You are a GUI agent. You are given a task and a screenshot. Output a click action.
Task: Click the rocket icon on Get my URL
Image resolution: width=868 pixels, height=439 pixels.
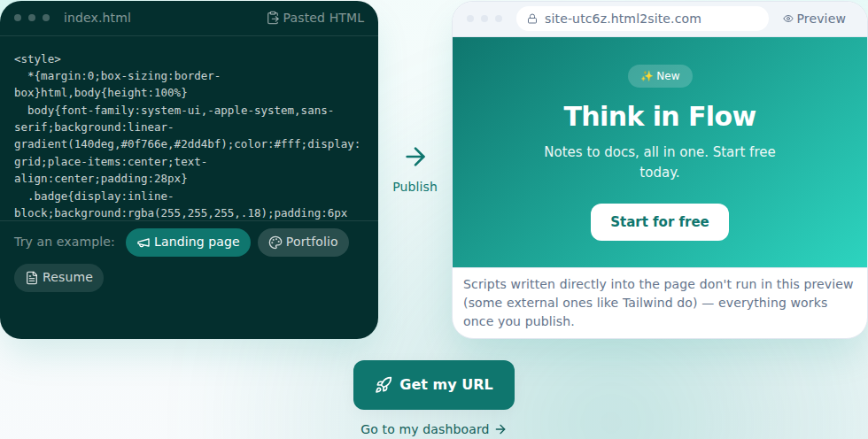click(384, 385)
